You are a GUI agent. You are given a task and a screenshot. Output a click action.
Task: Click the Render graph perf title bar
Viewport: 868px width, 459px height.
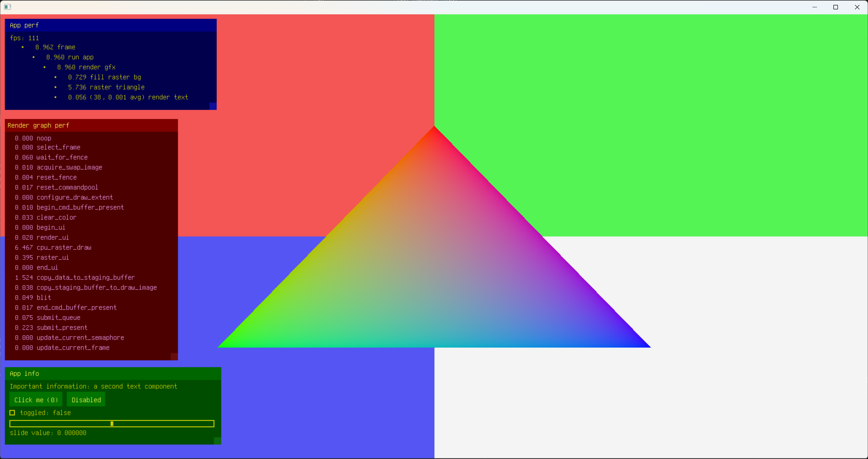click(x=91, y=125)
